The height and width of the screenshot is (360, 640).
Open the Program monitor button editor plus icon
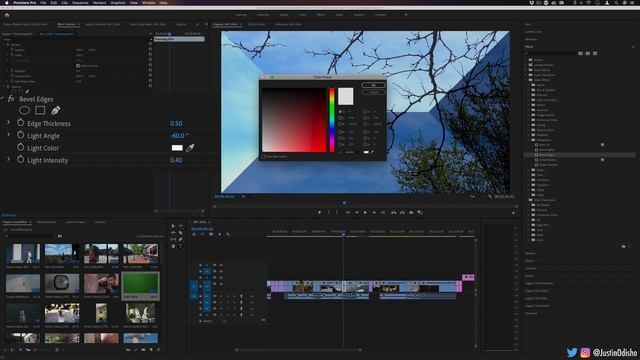pyautogui.click(x=513, y=213)
